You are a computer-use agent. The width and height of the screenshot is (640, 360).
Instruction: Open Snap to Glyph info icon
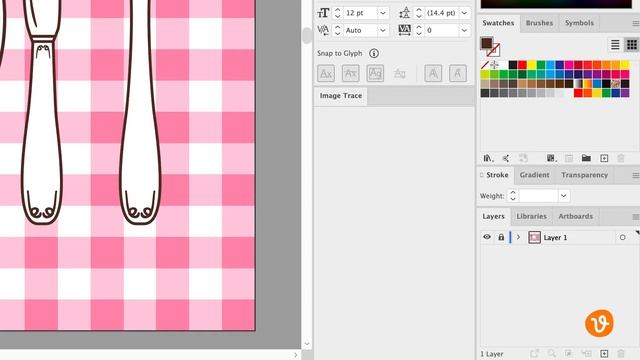373,53
